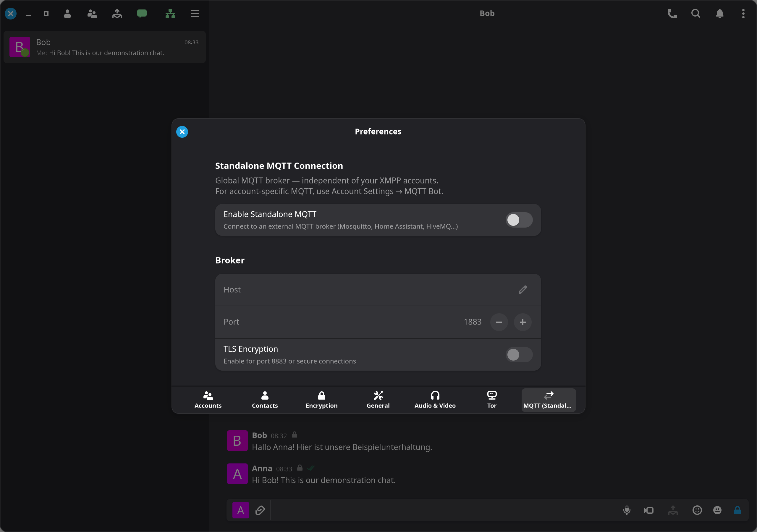Click the notification bell icon
The width and height of the screenshot is (757, 532).
click(719, 14)
